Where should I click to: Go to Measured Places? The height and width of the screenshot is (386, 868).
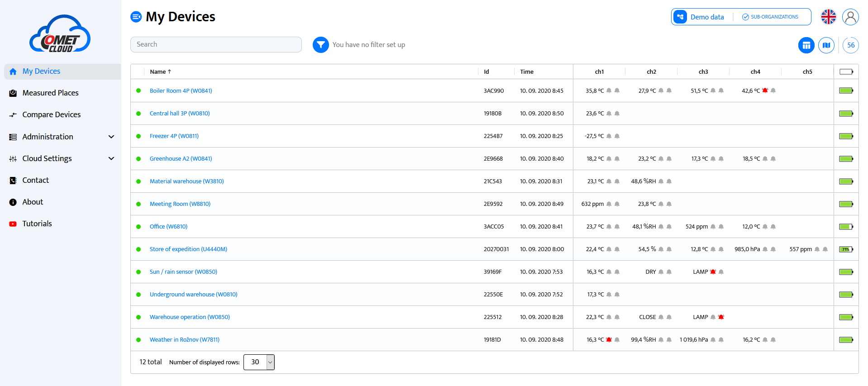tap(50, 93)
